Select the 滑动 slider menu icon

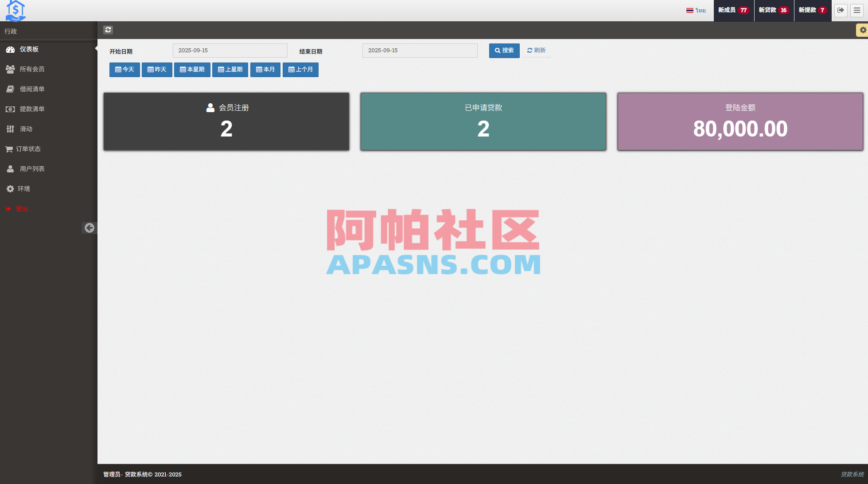coord(11,129)
